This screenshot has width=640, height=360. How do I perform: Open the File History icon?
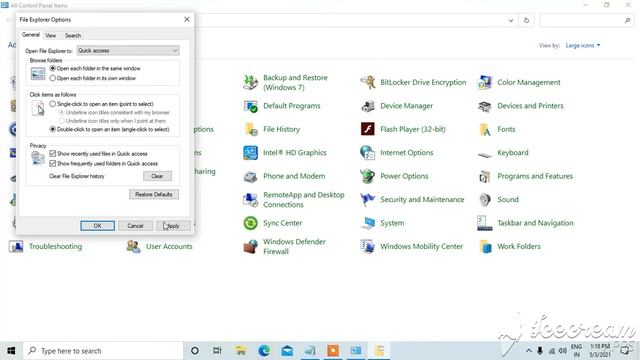coord(250,129)
